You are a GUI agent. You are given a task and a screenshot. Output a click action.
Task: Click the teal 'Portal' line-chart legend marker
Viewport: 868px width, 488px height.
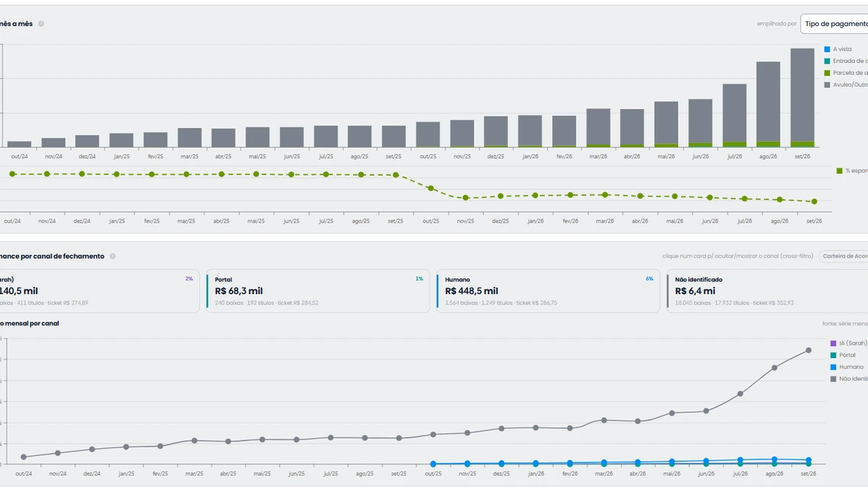tap(833, 355)
